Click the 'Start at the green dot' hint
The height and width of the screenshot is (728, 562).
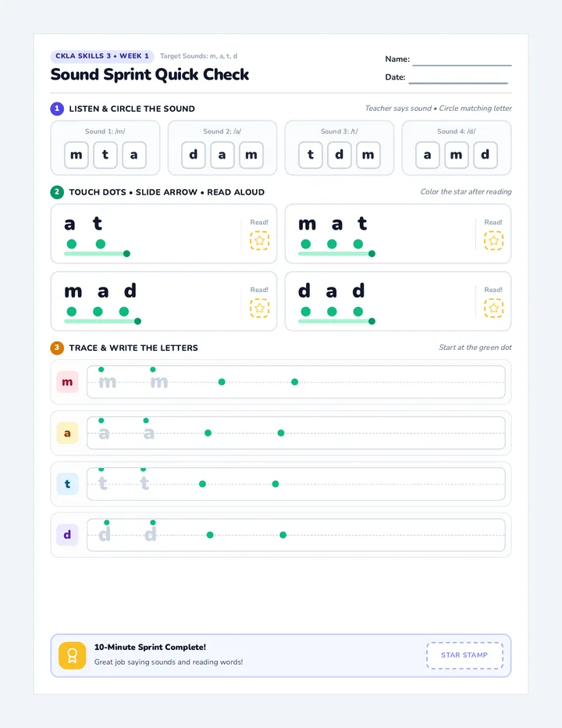click(x=475, y=348)
